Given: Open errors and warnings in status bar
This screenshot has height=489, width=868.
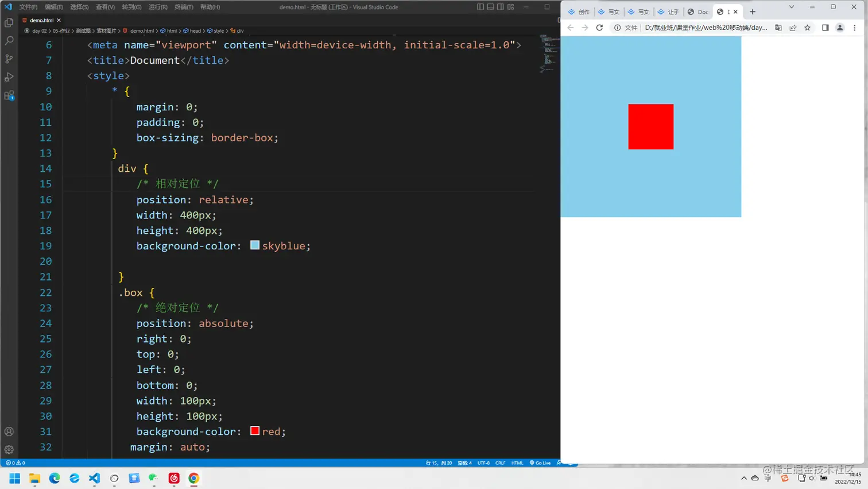Looking at the screenshot, I should tap(15, 463).
